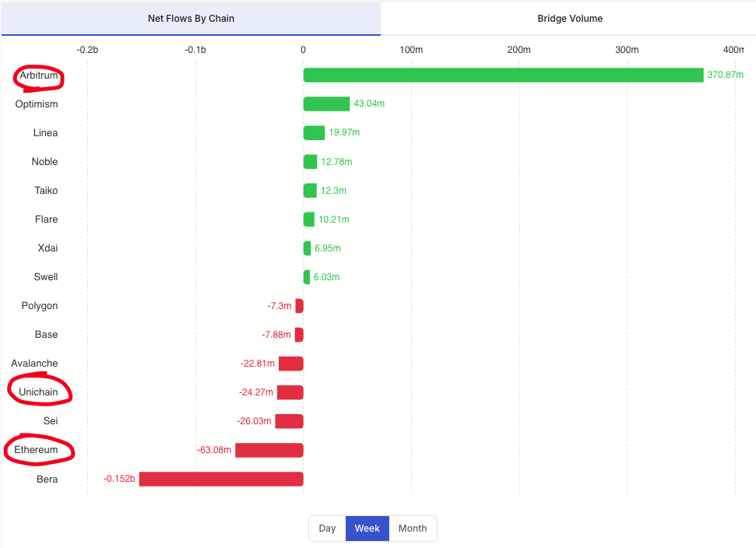
Task: Click the red Bera outflow bar
Action: [x=221, y=479]
